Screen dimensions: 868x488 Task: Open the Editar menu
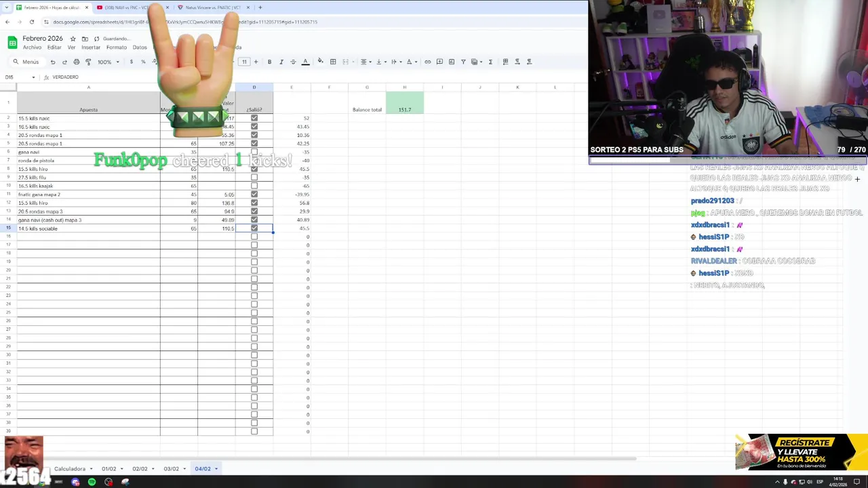[x=54, y=47]
